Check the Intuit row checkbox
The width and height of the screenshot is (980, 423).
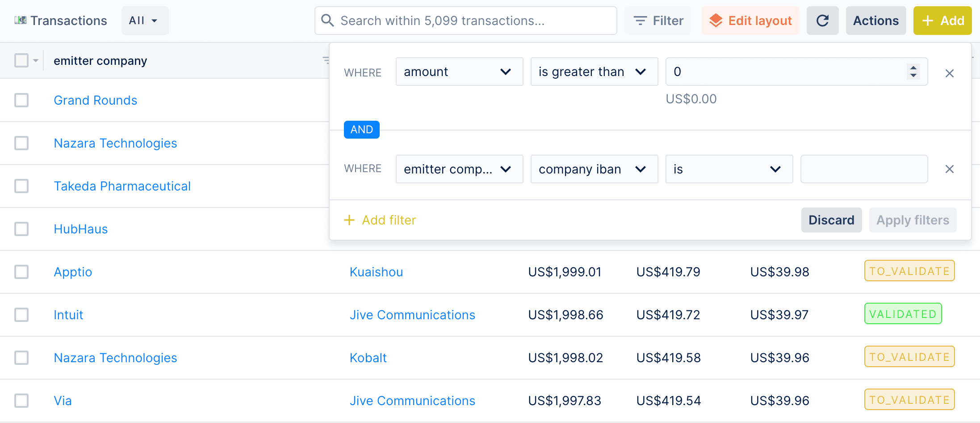click(21, 315)
